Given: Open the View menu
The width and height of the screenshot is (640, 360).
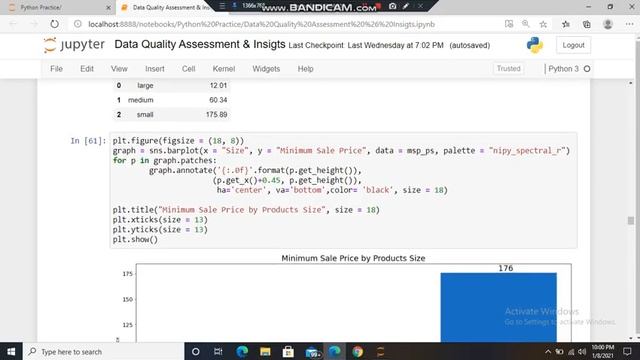Looking at the screenshot, I should [119, 69].
